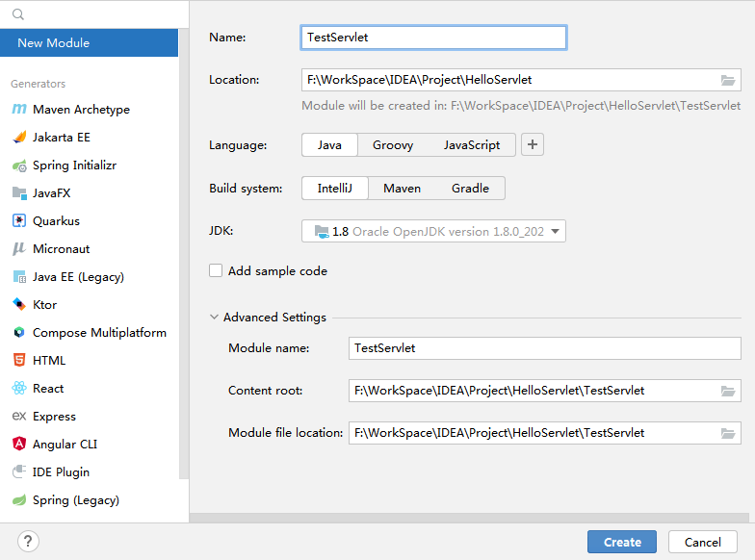Collapse the Advanced Settings section
Viewport: 755px width, 560px height.
(214, 318)
